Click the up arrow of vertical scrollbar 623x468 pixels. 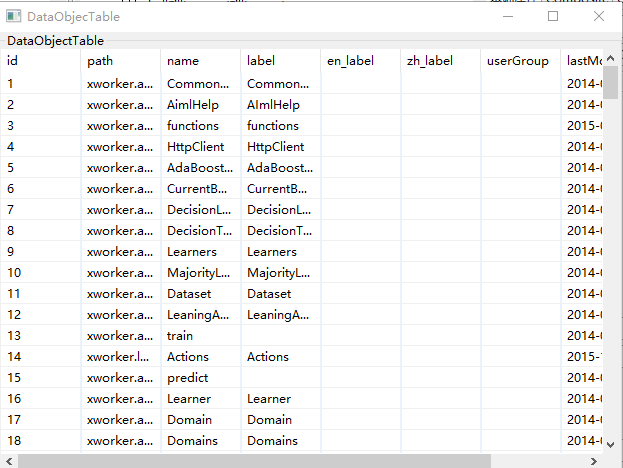coord(611,58)
